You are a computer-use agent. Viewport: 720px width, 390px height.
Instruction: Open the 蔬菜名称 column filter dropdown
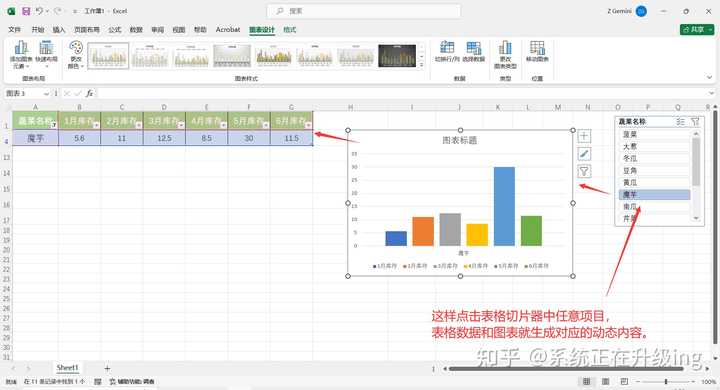[54, 125]
